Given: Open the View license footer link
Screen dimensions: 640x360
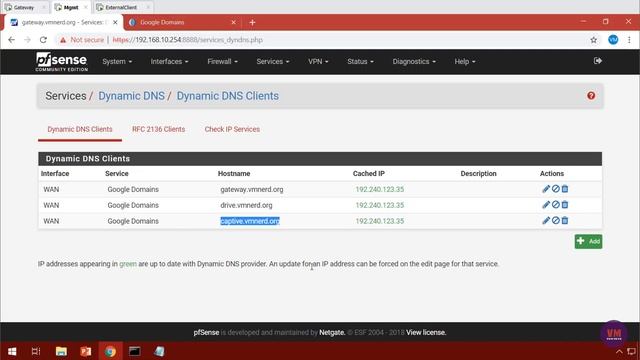Looking at the screenshot, I should click(x=426, y=333).
